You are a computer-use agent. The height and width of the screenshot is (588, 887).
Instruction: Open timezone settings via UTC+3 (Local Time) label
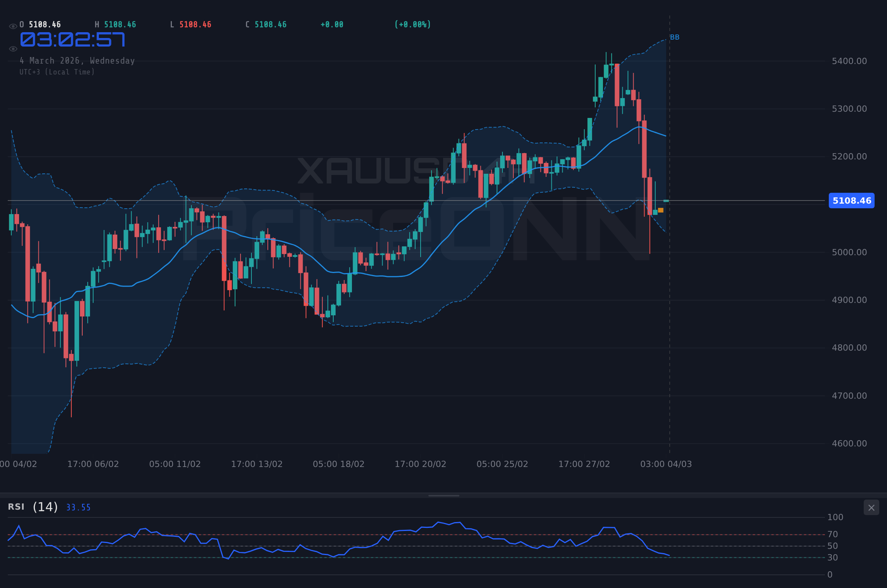[x=57, y=72]
